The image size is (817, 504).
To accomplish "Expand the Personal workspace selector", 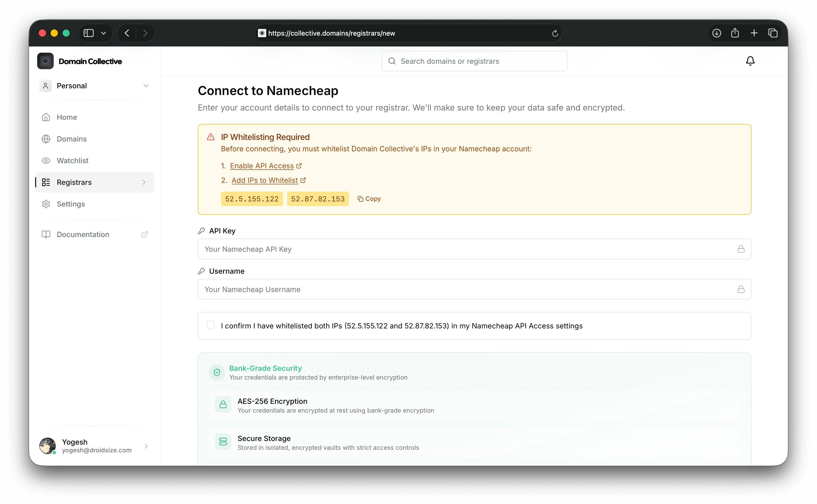I will 146,86.
